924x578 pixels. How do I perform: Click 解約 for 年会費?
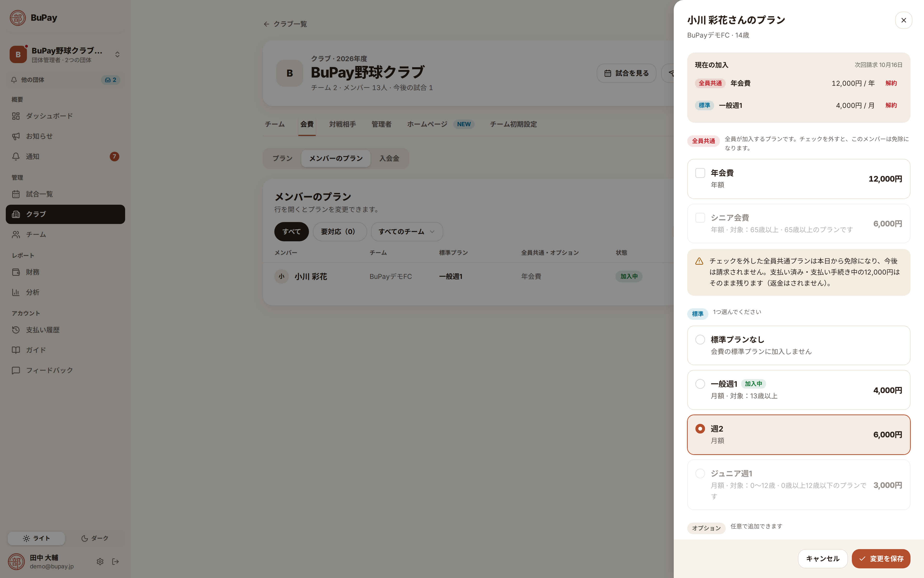tap(891, 83)
